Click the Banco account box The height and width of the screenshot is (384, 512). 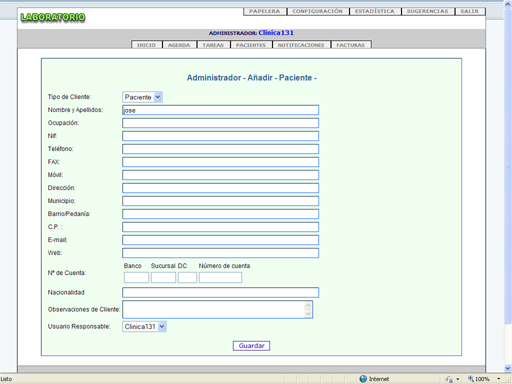coord(136,277)
